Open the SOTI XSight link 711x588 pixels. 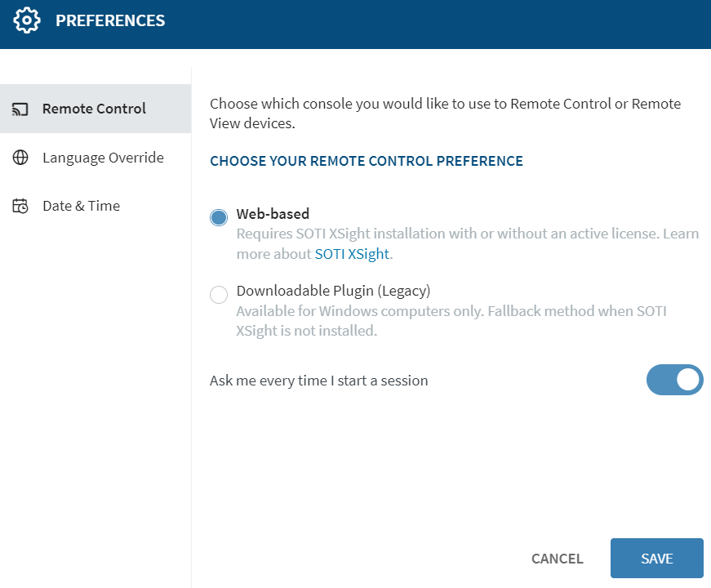351,254
